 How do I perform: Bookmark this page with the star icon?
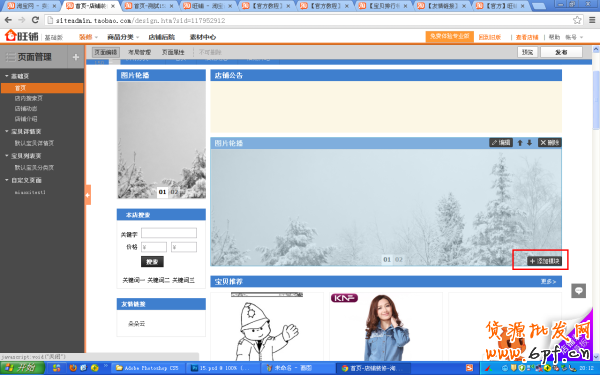pos(577,20)
